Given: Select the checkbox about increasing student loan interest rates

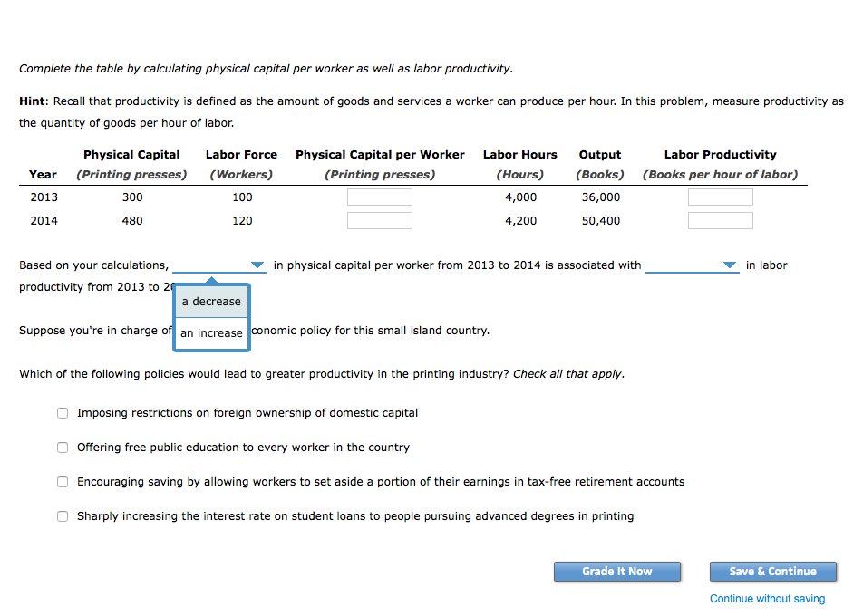Looking at the screenshot, I should point(62,515).
